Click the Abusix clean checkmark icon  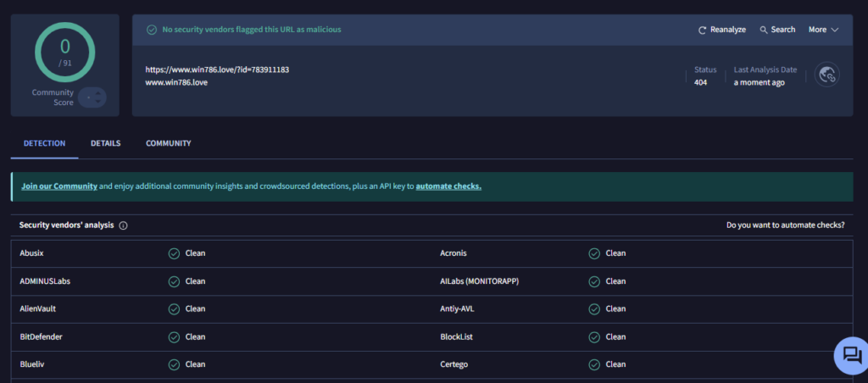point(174,253)
